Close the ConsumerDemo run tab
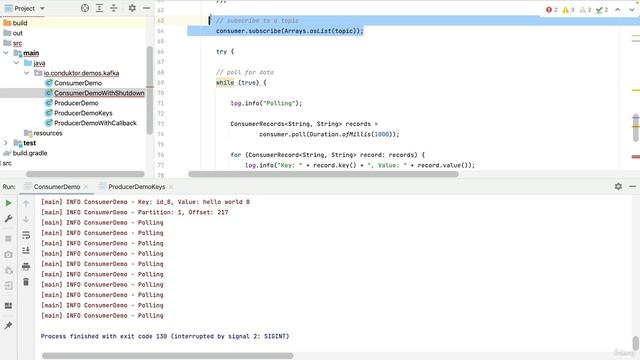This screenshot has height=360, width=640. (86, 187)
